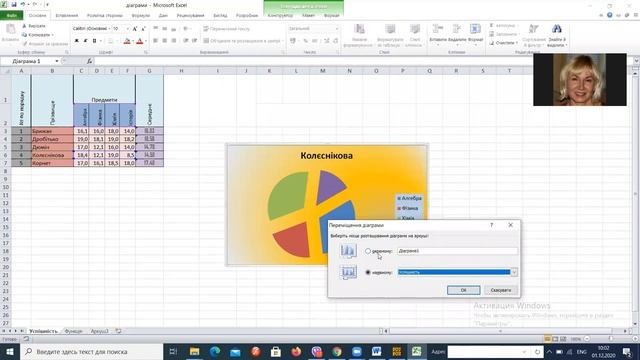Open the font size dropdown
This screenshot has width=640, height=360.
(x=127, y=29)
